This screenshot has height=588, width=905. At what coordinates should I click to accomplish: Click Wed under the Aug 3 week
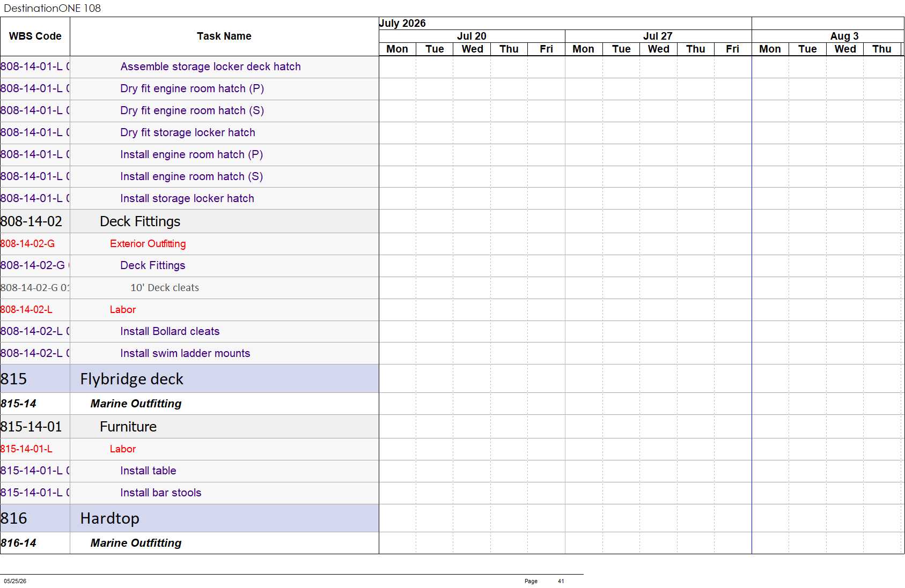845,49
